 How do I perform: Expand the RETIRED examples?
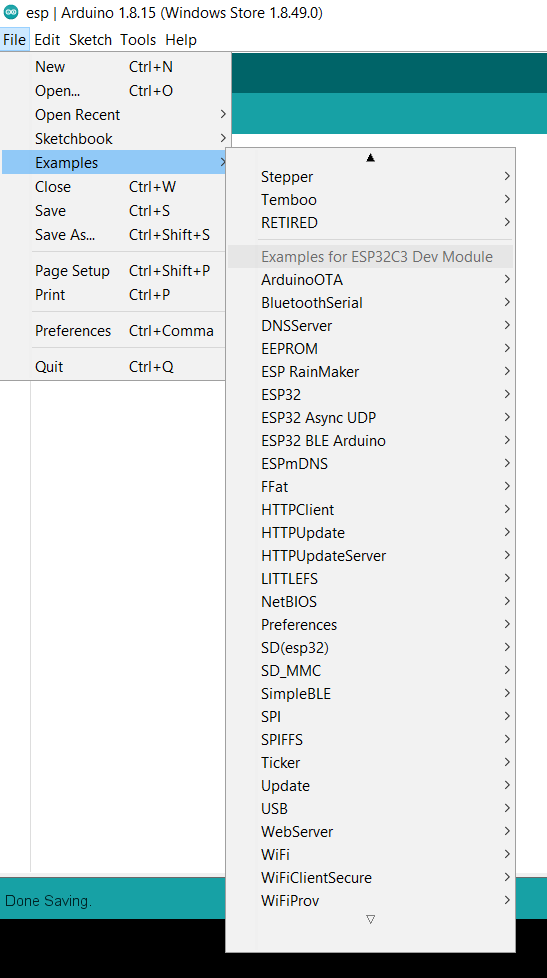370,222
